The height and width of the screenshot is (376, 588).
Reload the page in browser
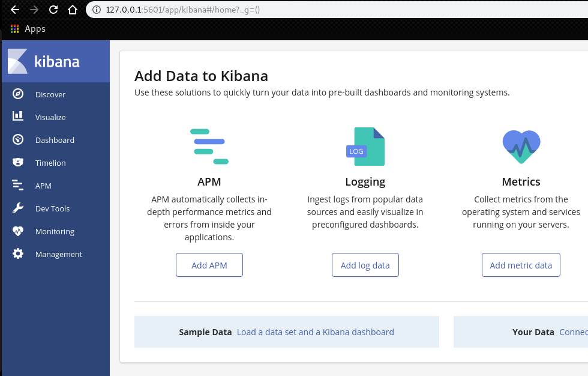53,10
